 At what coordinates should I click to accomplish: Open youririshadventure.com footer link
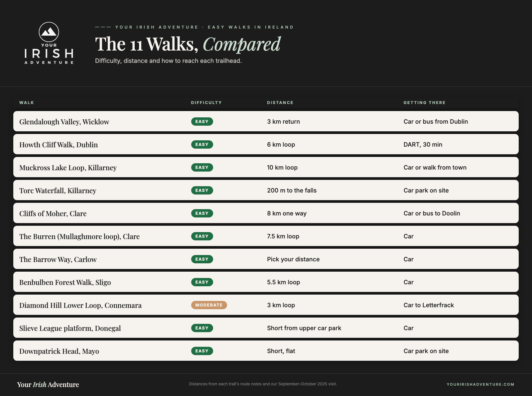coord(480,384)
